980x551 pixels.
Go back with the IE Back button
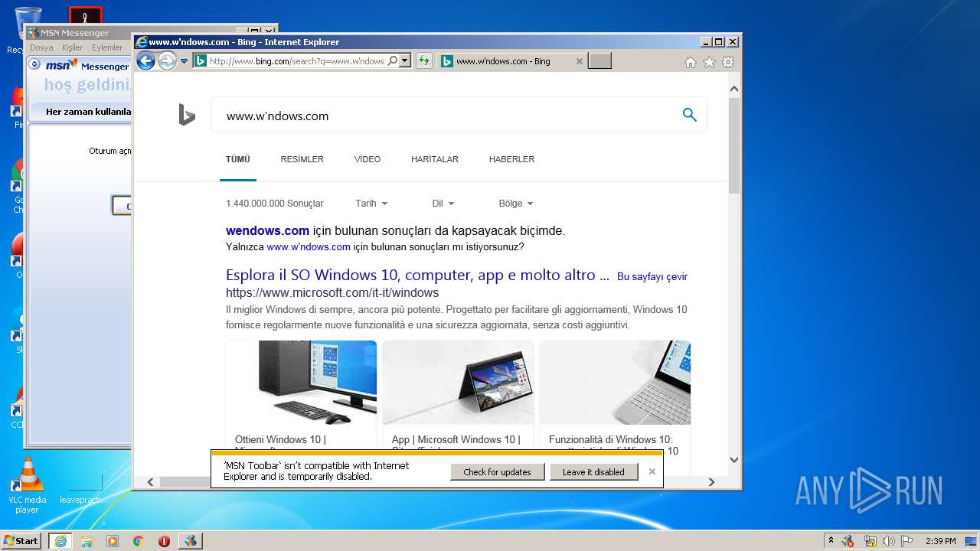[145, 61]
